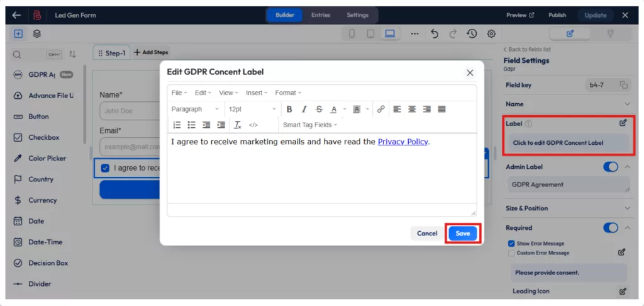Click the add field plus icon

pos(18,34)
